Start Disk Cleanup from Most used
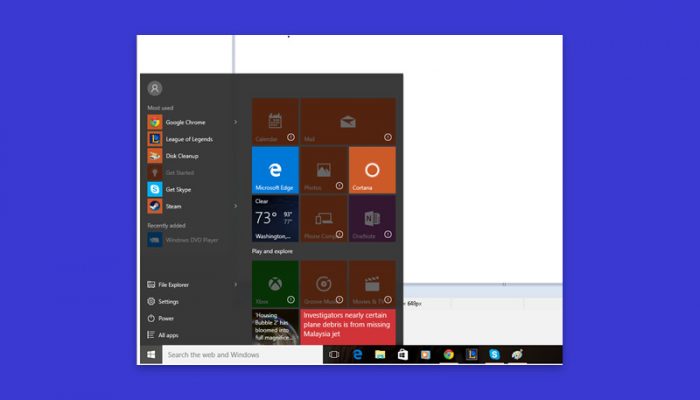 coord(192,156)
